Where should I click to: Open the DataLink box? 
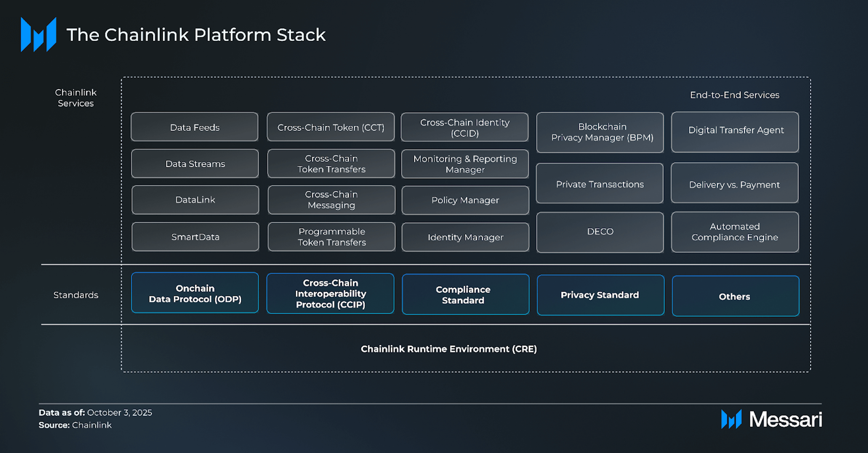pyautogui.click(x=195, y=200)
